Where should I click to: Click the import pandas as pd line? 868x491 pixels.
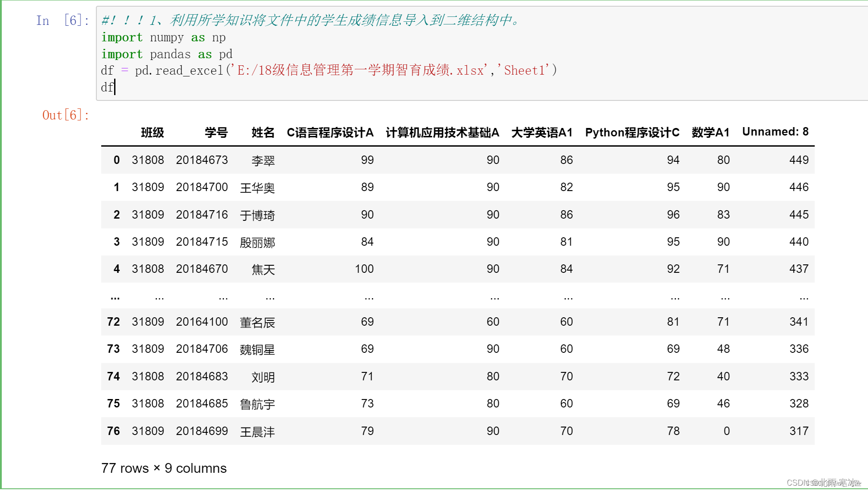(x=166, y=54)
